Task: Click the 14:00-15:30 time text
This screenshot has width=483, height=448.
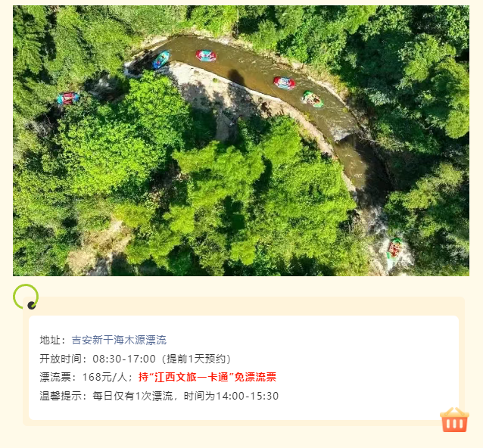Action: point(247,396)
